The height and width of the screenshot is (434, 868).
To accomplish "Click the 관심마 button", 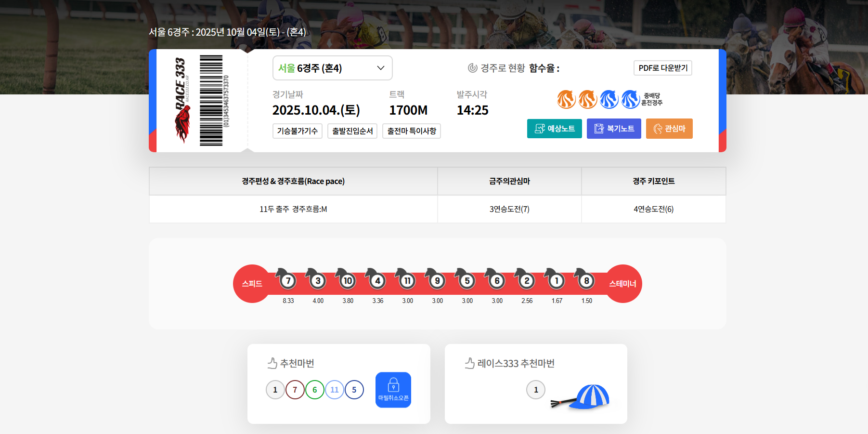I will pyautogui.click(x=669, y=129).
